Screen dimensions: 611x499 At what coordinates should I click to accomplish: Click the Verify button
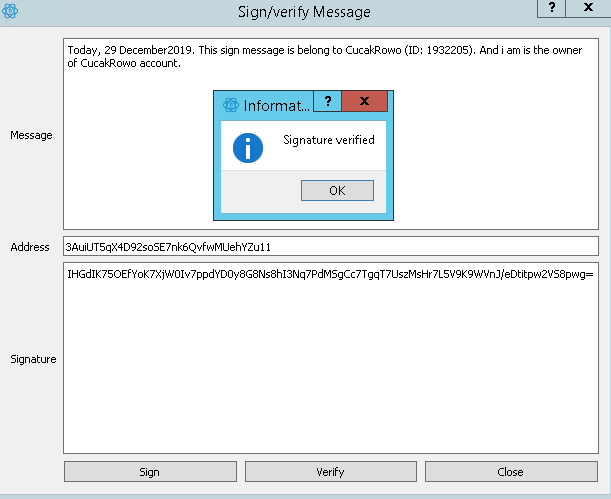point(330,472)
